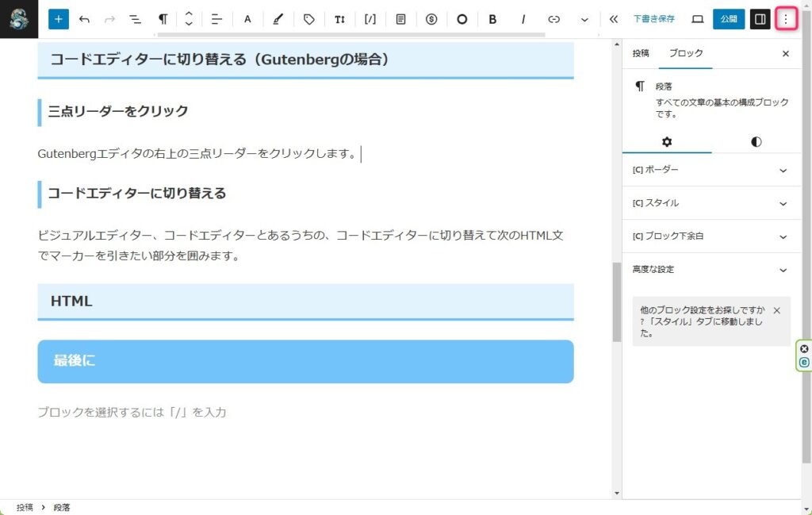Viewport: 812px width, 515px height.
Task: Toggle the settings sidebar panel button
Action: point(760,19)
